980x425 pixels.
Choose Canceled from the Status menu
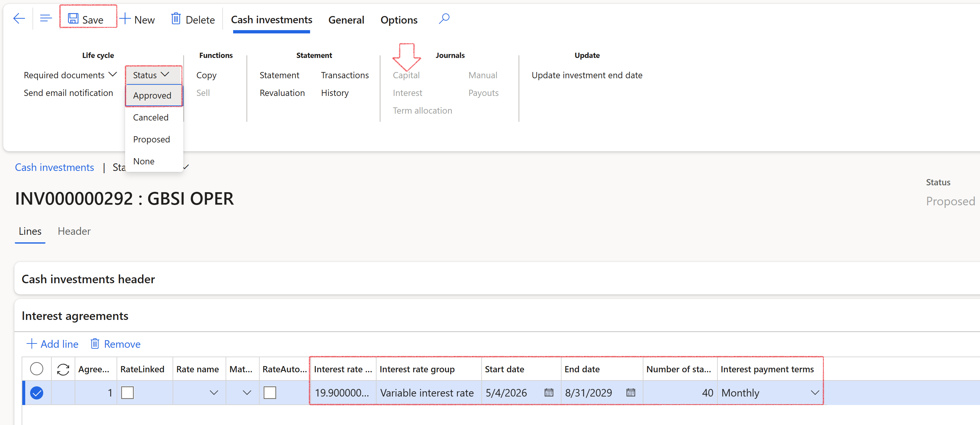[x=154, y=117]
